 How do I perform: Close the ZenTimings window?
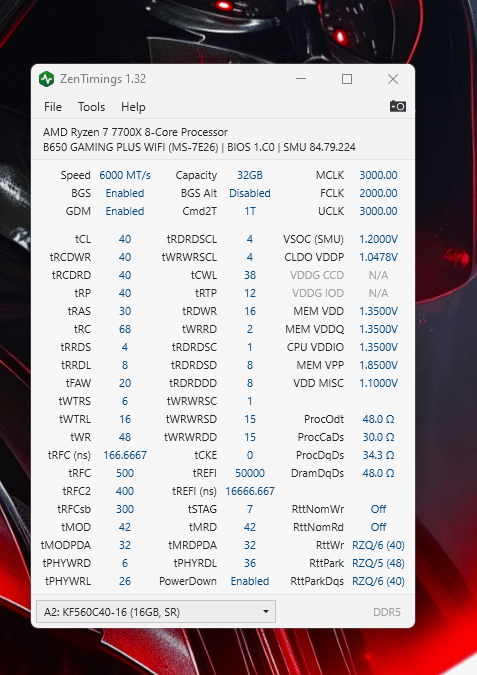tap(393, 79)
